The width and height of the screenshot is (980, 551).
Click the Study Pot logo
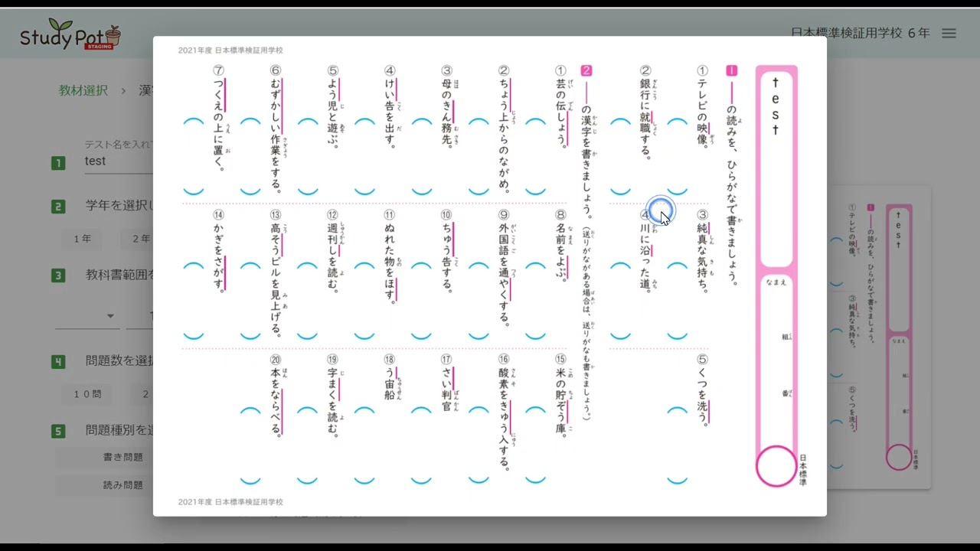(x=70, y=34)
